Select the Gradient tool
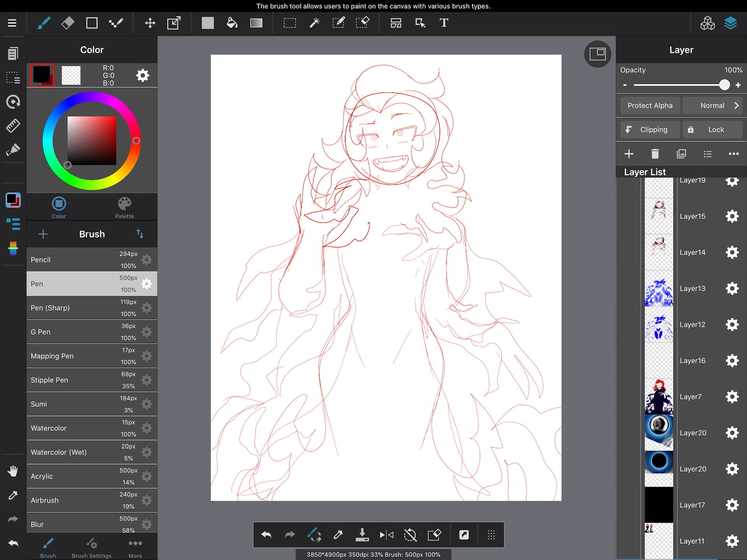The width and height of the screenshot is (747, 560). (256, 23)
